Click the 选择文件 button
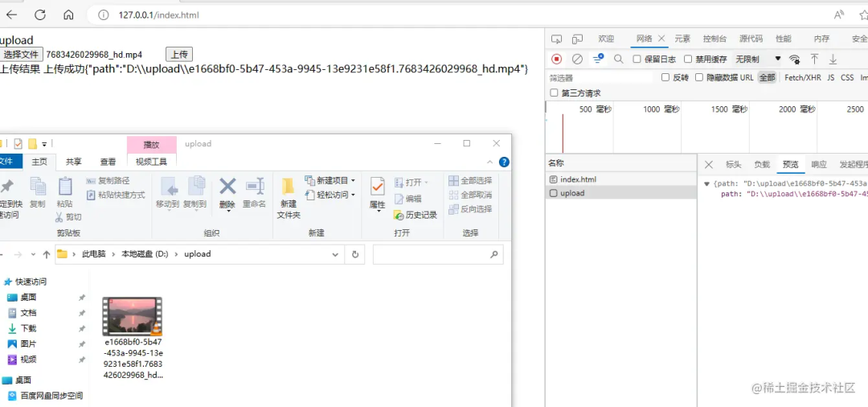The height and width of the screenshot is (407, 868). pyautogui.click(x=22, y=54)
